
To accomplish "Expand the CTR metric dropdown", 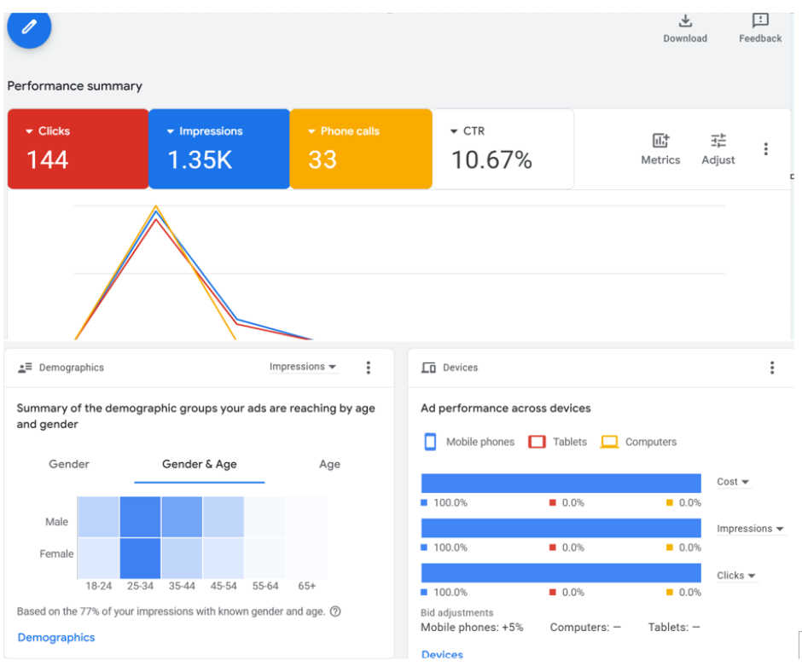I will click(x=455, y=131).
